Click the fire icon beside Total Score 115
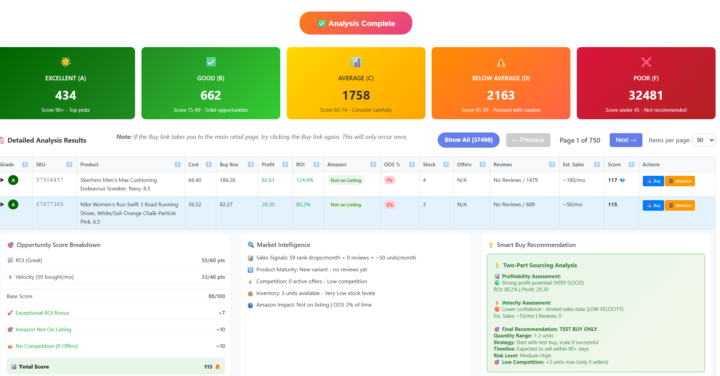720x376 pixels. (x=218, y=366)
